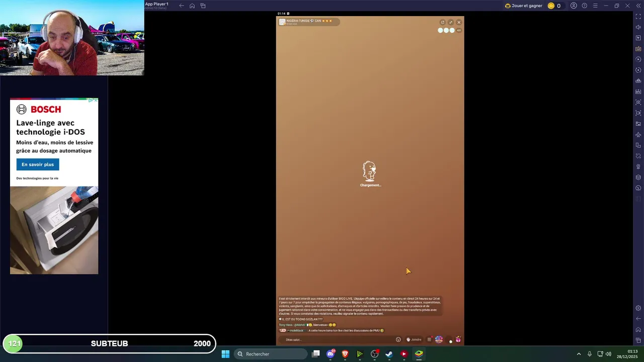
Task: Open Task View on the taskbar
Action: 315,354
